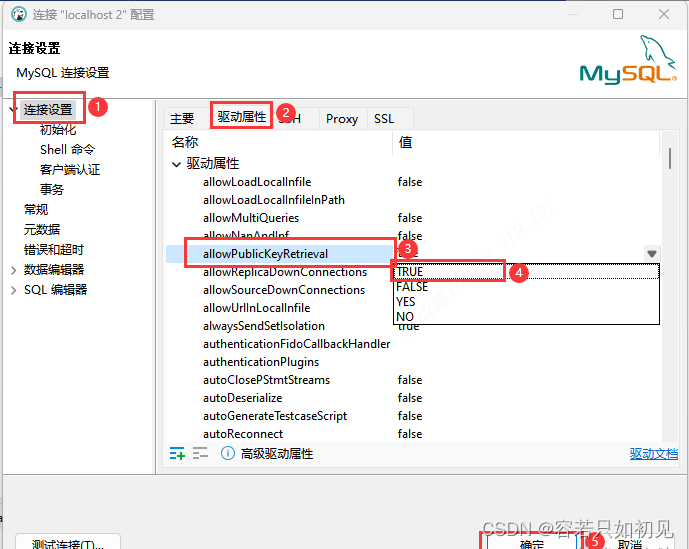Screen dimensions: 689x549
Task: Select 数据编辑器 in the settings tree
Action: pyautogui.click(x=54, y=270)
